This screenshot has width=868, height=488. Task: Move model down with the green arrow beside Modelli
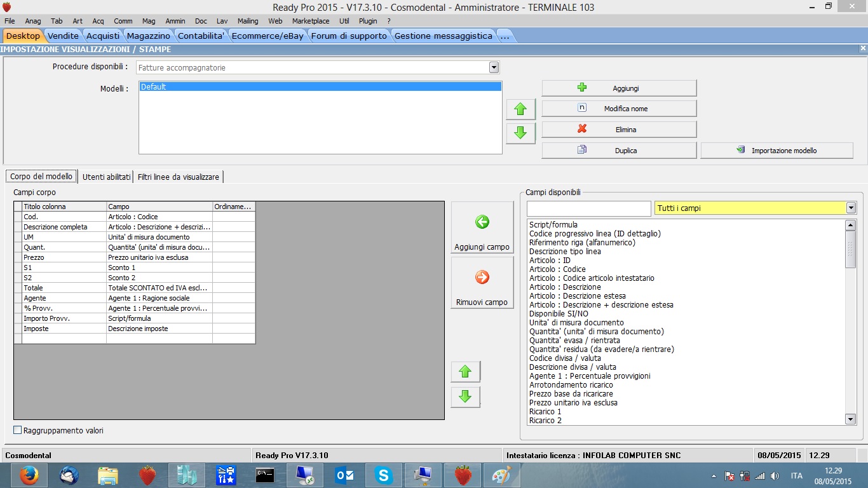[520, 133]
